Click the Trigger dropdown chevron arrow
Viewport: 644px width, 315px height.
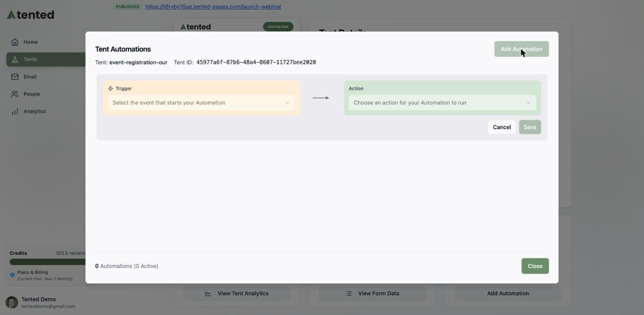click(x=287, y=103)
